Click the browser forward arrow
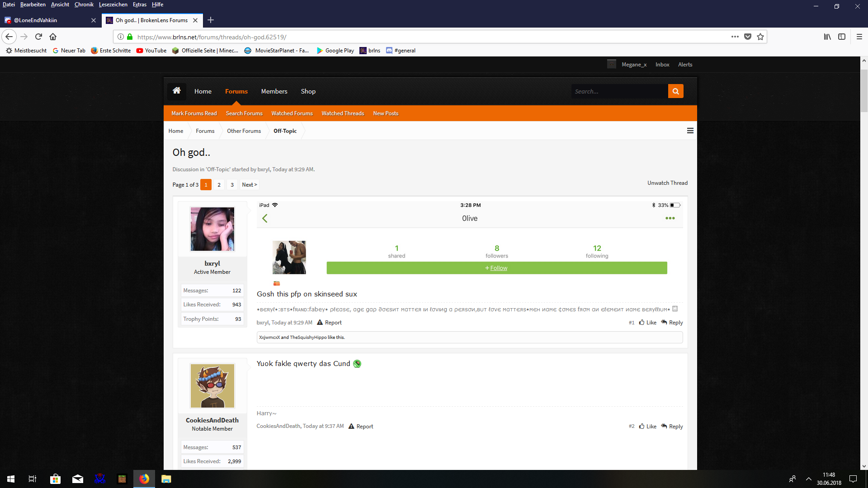The width and height of the screenshot is (868, 488). (24, 37)
